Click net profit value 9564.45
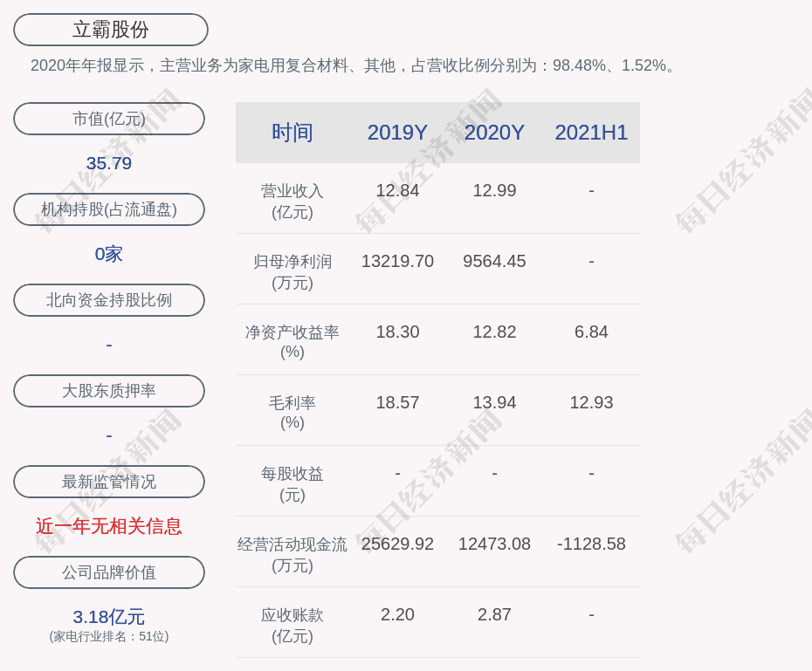Image resolution: width=812 pixels, height=671 pixels. click(494, 261)
